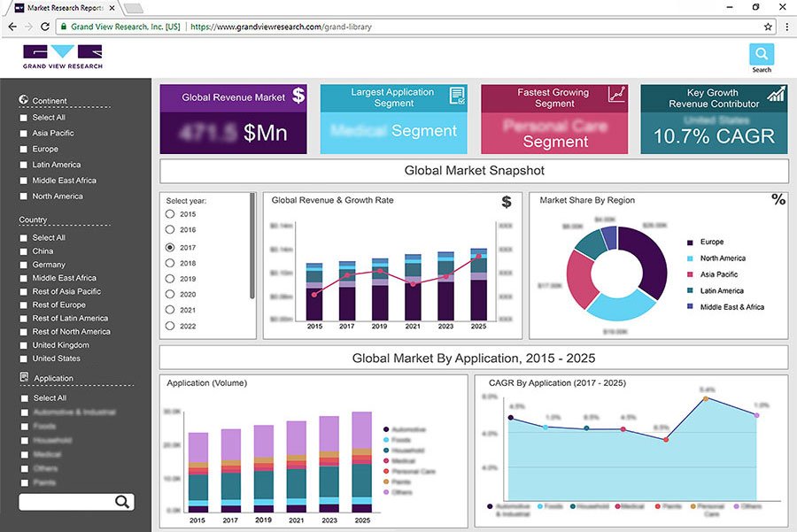This screenshot has height=532, width=797.
Task: Click the dollar icon on Global Revenue & Growth Rate panel
Action: pos(506,202)
